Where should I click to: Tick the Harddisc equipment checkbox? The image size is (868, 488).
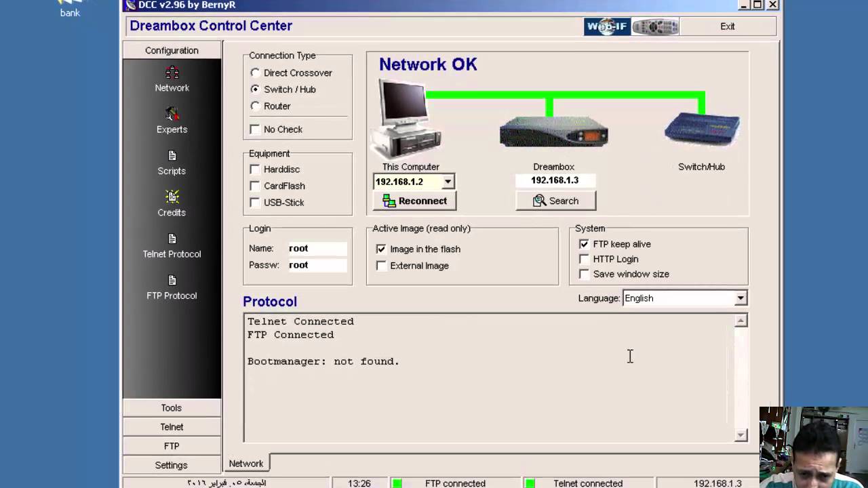(255, 169)
